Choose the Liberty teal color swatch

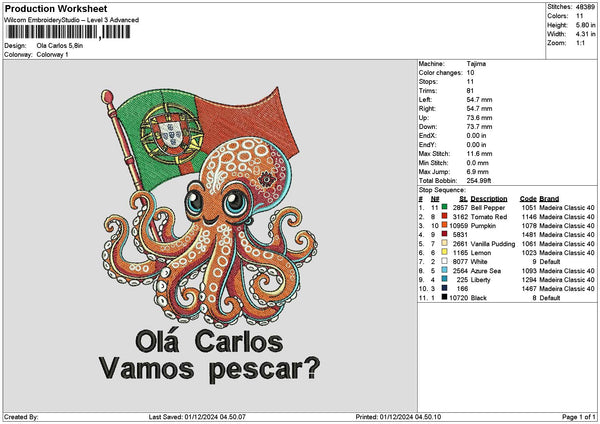(x=444, y=279)
